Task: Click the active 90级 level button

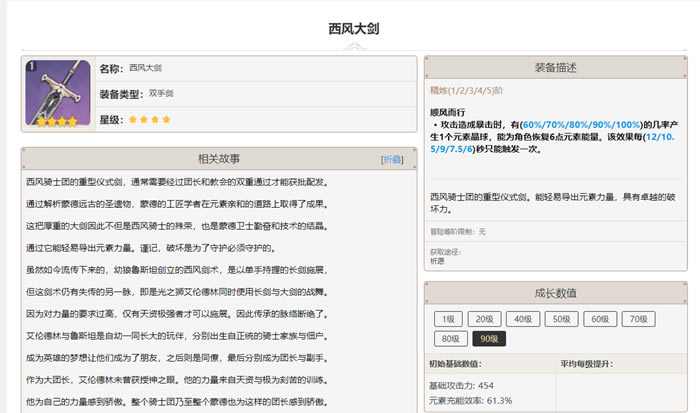Action: click(488, 338)
